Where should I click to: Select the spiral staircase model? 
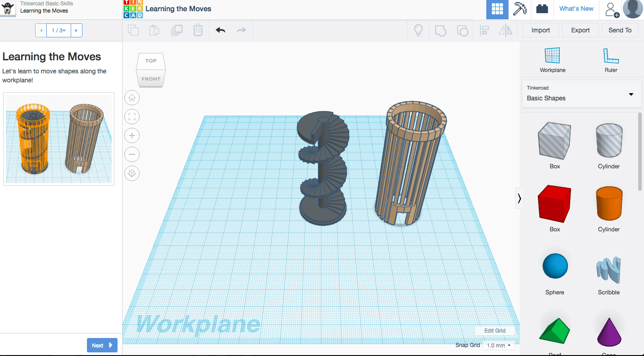323,169
